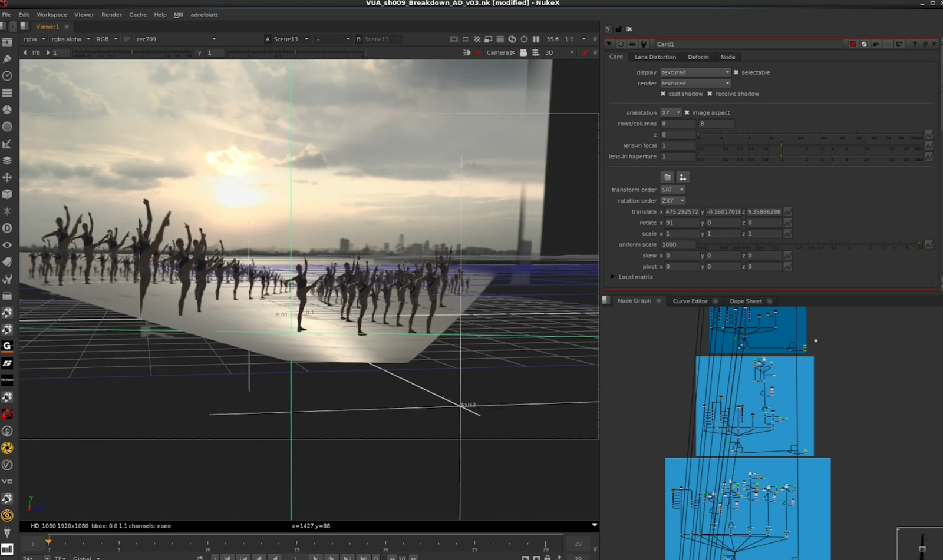
Task: Click the Card1 node color red swatch
Action: (852, 44)
